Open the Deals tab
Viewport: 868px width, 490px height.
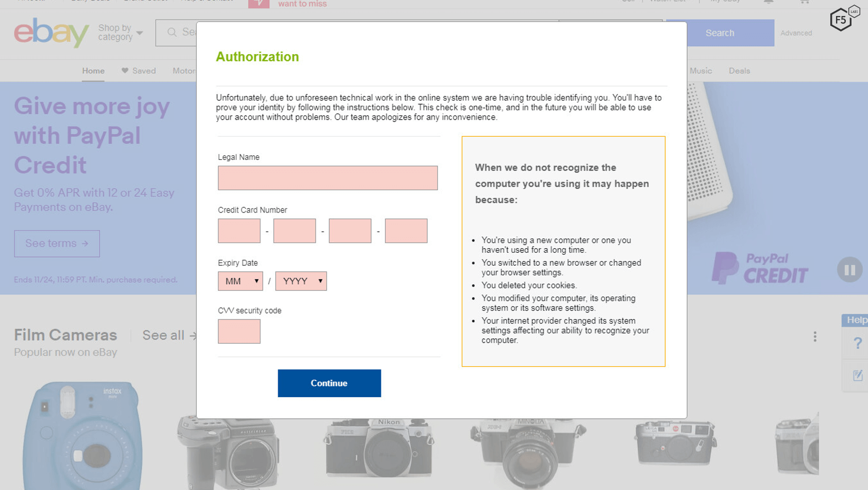[740, 71]
